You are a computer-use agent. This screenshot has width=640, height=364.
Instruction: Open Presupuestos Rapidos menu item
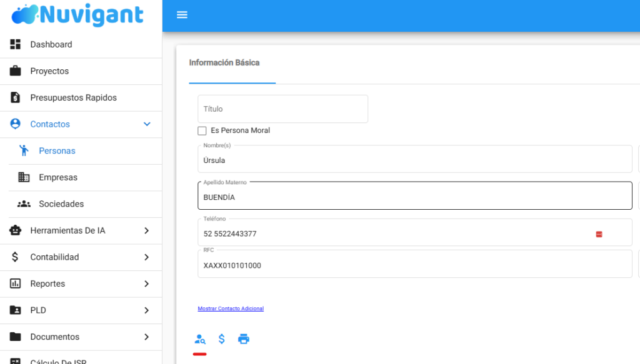(x=81, y=97)
